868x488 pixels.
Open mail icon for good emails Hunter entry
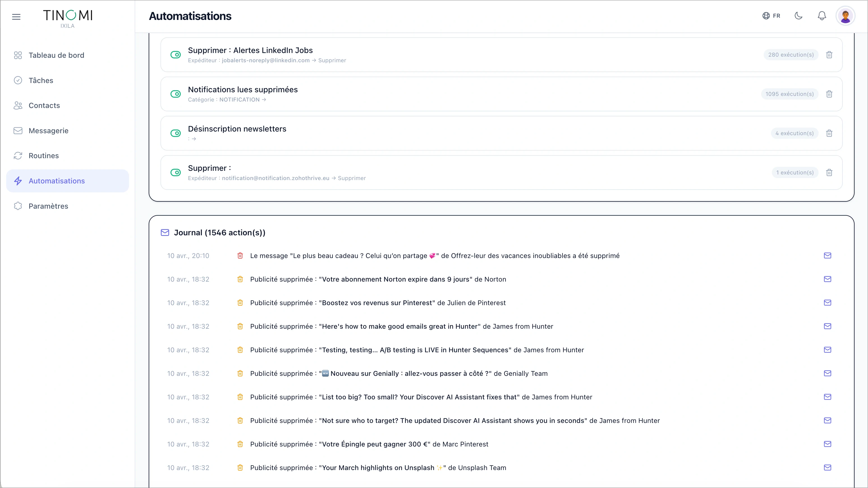[x=828, y=326]
